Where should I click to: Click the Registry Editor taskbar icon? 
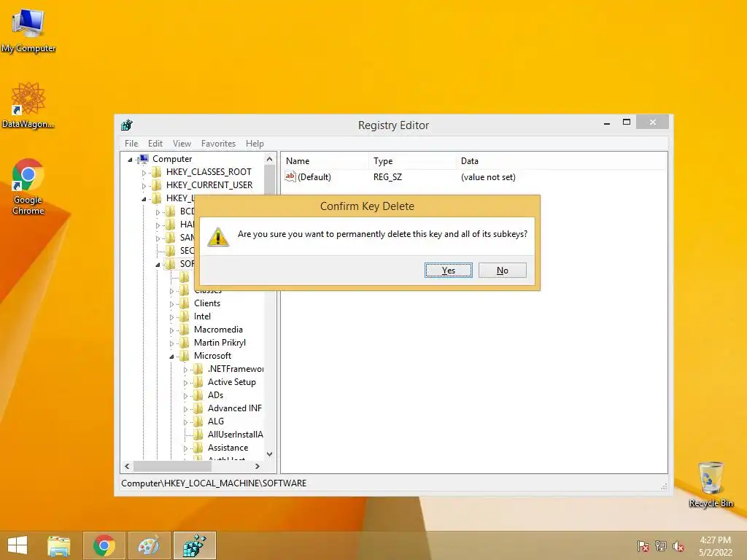[x=194, y=545]
